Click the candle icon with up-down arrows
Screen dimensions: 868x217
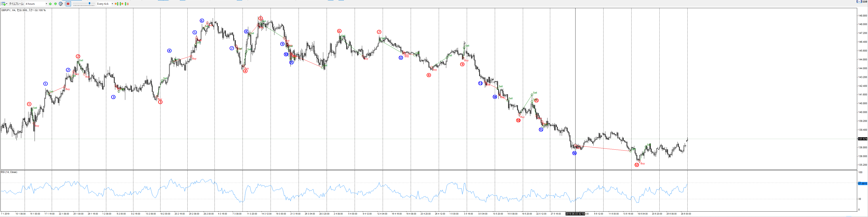tap(127, 4)
